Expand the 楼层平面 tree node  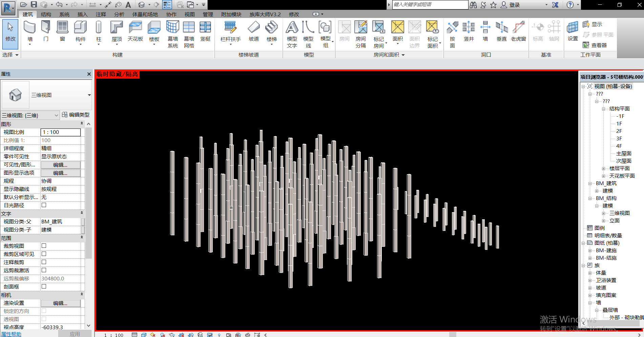click(604, 168)
